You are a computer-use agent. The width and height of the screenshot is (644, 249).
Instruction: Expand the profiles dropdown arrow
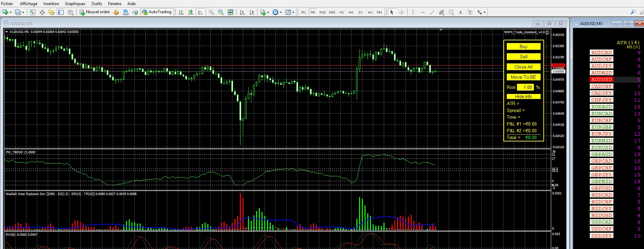23,13
